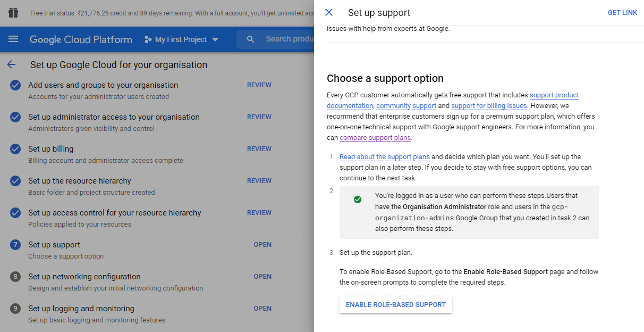This screenshot has height=332, width=644.
Task: Click 'Billing account and administrator access complete' text
Action: coord(106,161)
